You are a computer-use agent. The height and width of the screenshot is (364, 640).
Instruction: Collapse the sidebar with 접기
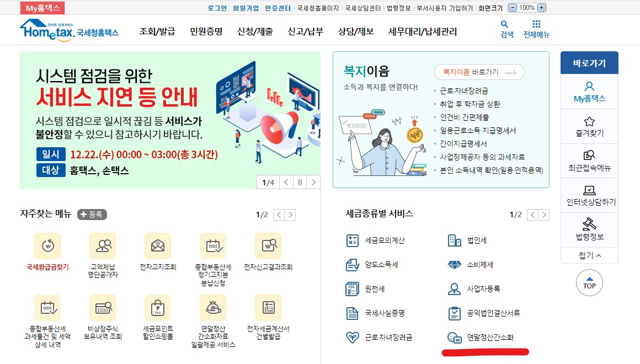(589, 255)
